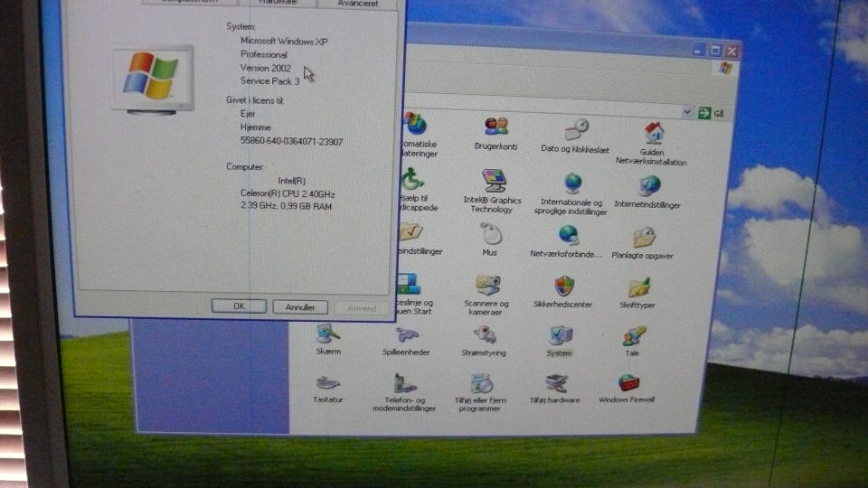Click the 2.39 GHz, 0.99 GB RAM text
The width and height of the screenshot is (868, 488).
click(286, 206)
